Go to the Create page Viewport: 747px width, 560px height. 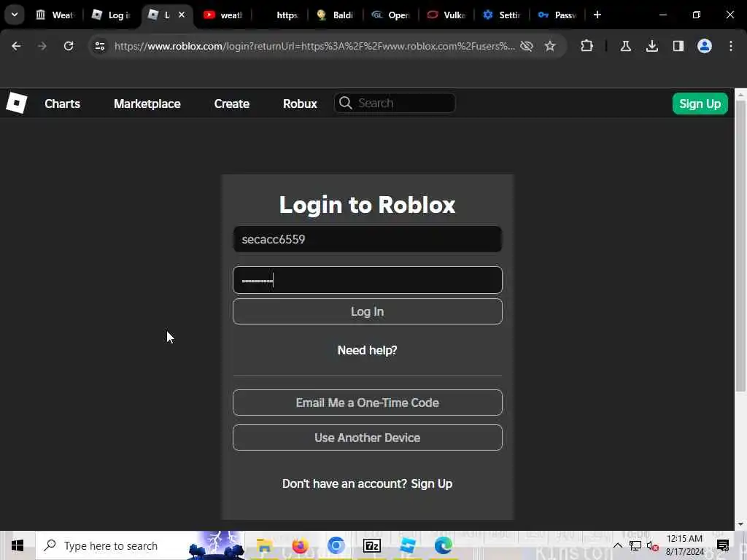231,104
